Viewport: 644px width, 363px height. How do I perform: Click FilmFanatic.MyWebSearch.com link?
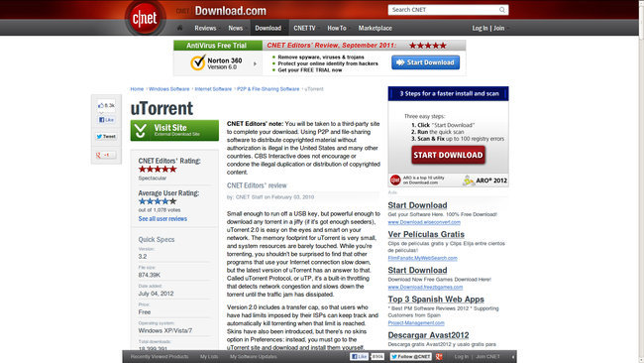[422, 258]
